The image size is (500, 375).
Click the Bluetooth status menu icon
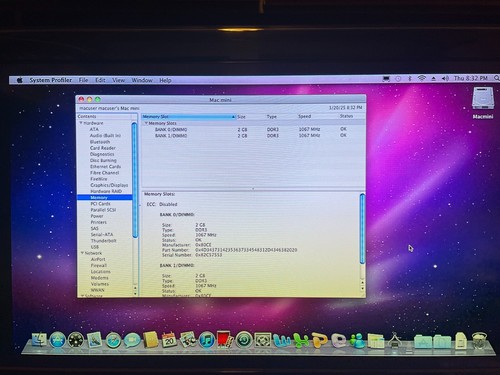[410, 78]
